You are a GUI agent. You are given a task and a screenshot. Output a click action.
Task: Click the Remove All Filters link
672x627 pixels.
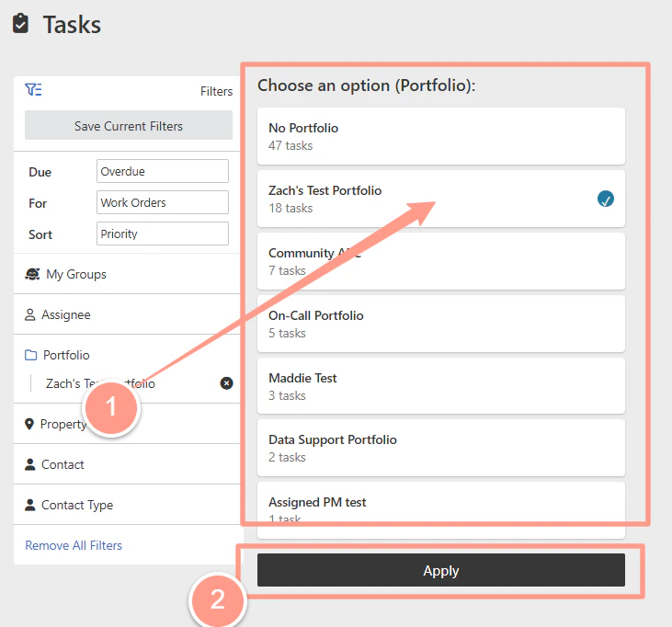(x=74, y=545)
